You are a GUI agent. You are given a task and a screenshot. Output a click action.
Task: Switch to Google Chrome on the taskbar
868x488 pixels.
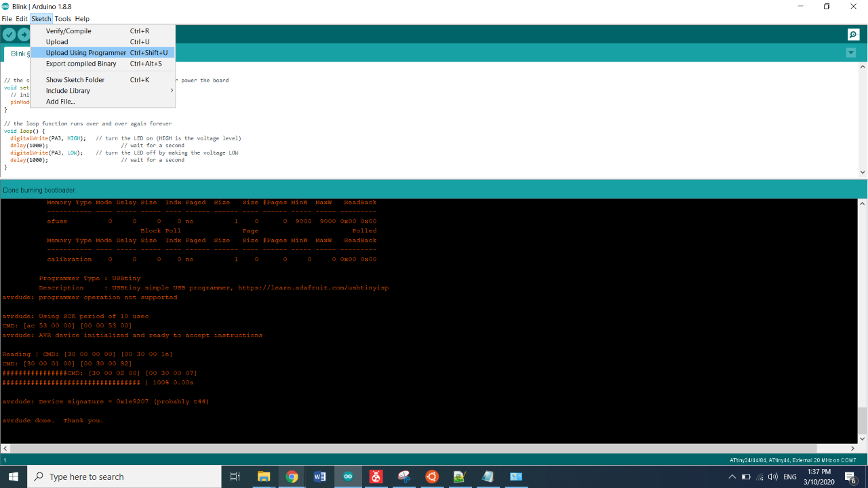(292, 477)
